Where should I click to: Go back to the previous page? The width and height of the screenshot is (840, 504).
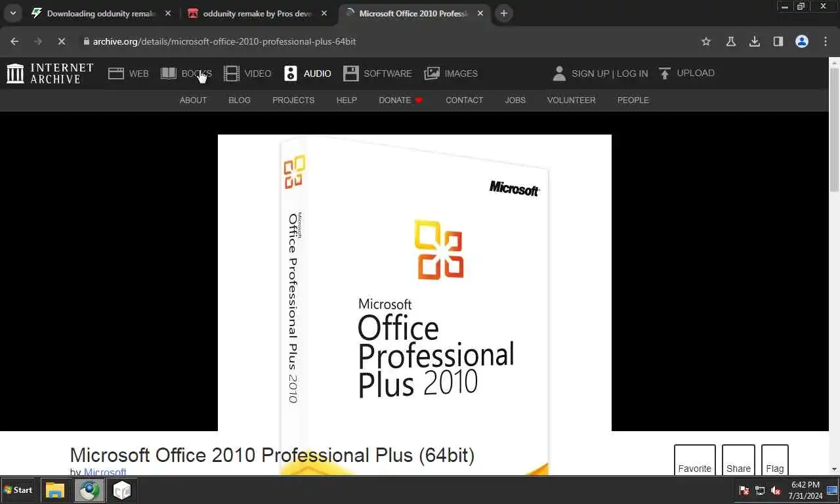click(14, 41)
